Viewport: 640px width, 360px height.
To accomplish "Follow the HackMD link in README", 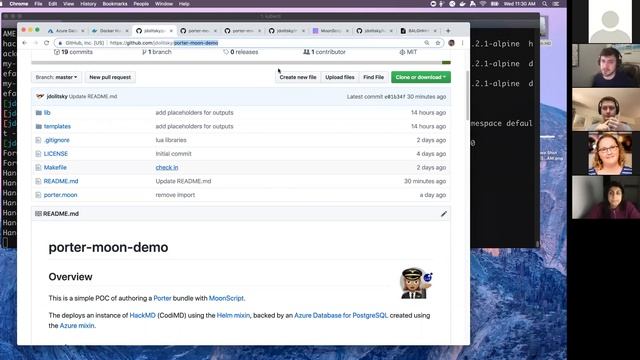I will (142, 316).
